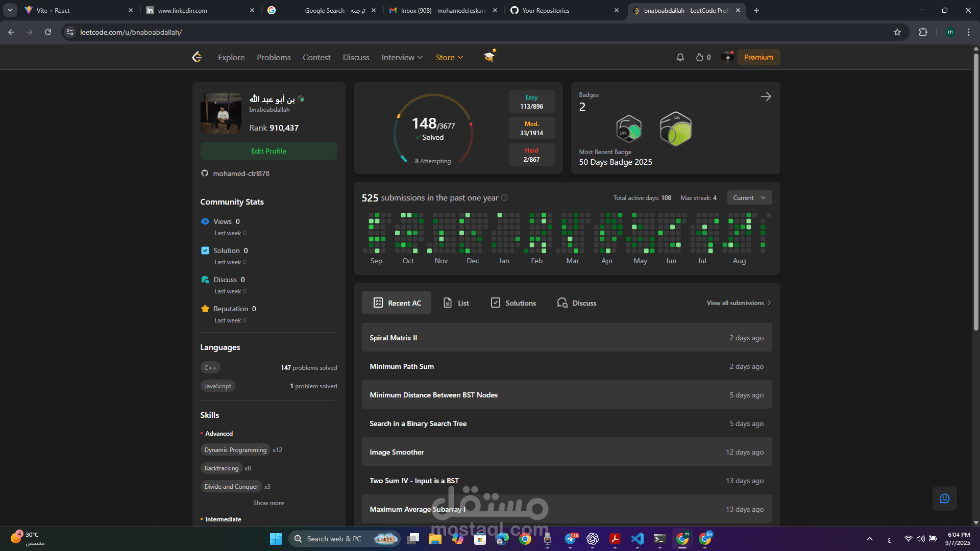Open the notifications bell
980x551 pixels.
(x=680, y=57)
